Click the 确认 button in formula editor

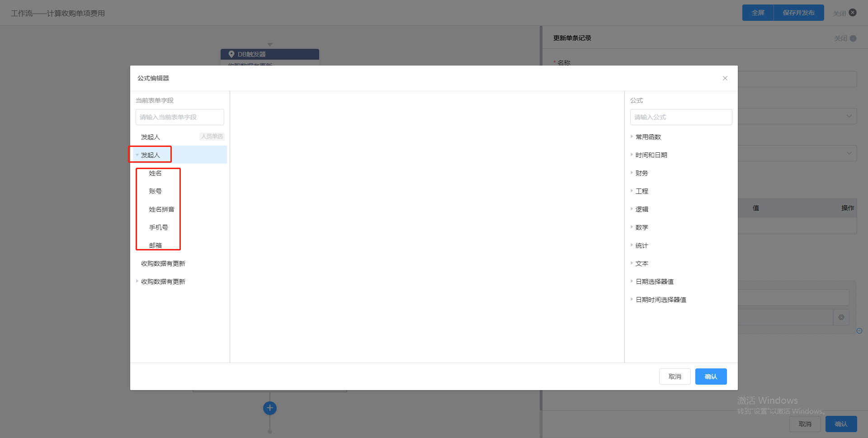tap(711, 377)
